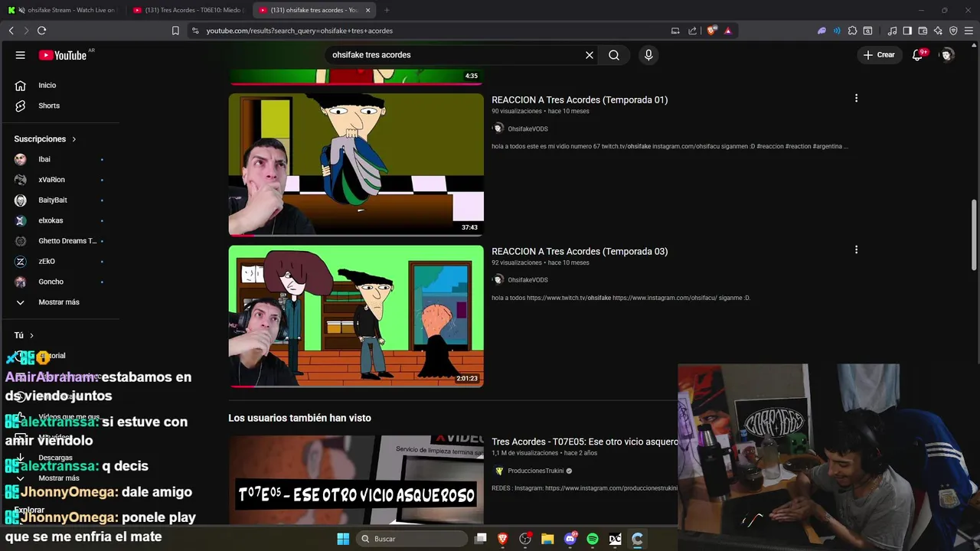Open REACCION A Tres Acordes Temporada 01 title
Screen dimensions: 980x551
(580, 99)
